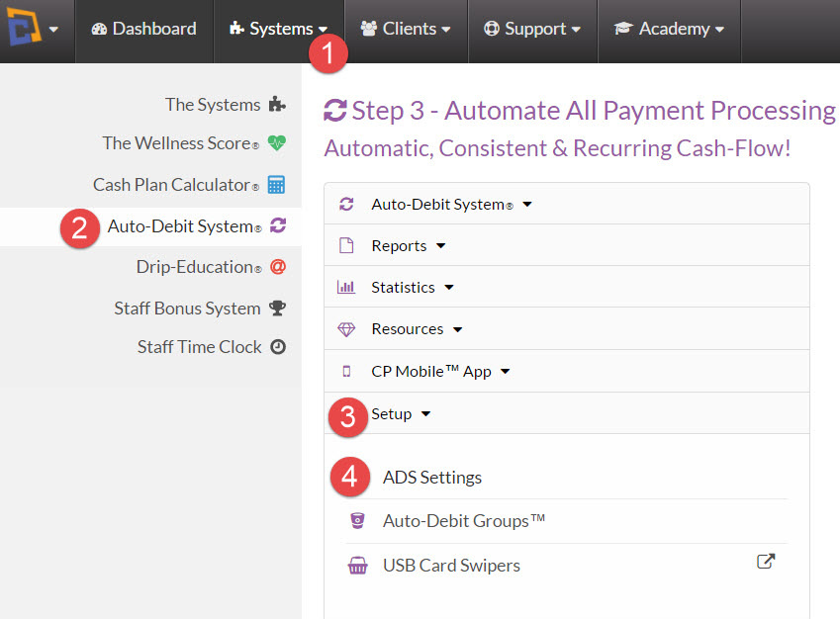Click the at-sign icon beside Drip-Education

[x=279, y=266]
